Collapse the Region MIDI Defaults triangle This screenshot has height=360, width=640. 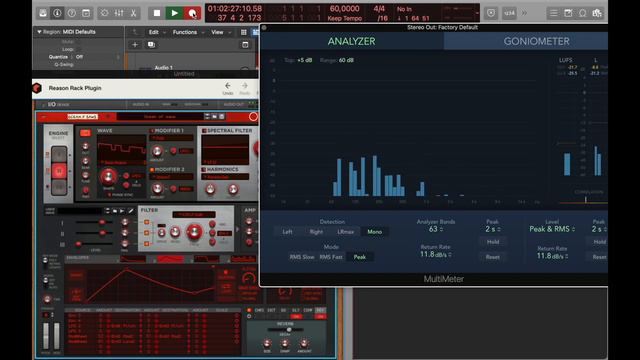39,32
